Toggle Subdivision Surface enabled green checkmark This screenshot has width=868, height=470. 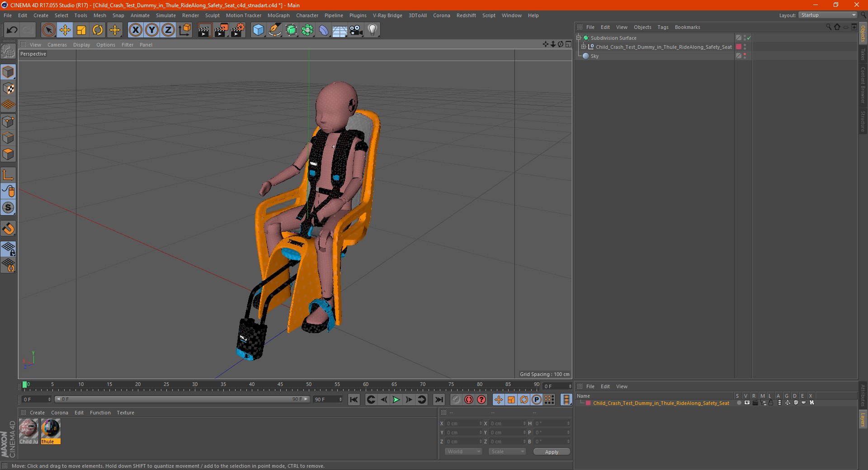tap(749, 38)
